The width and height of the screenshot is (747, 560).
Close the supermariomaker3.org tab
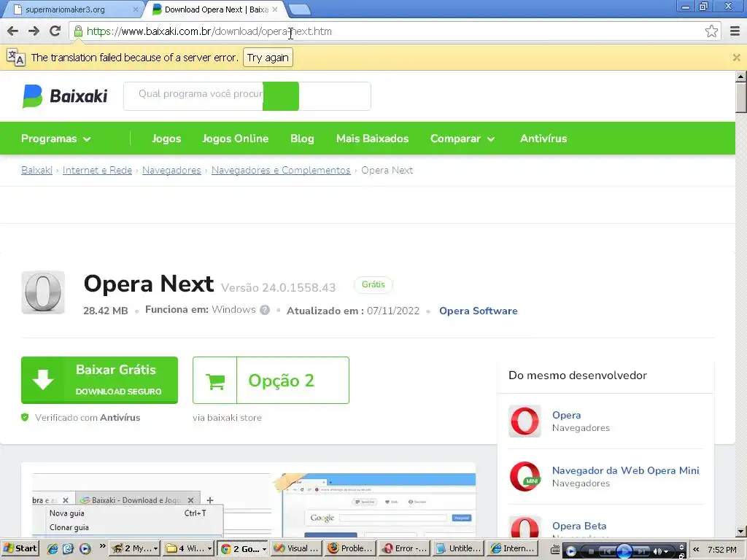pyautogui.click(x=135, y=9)
